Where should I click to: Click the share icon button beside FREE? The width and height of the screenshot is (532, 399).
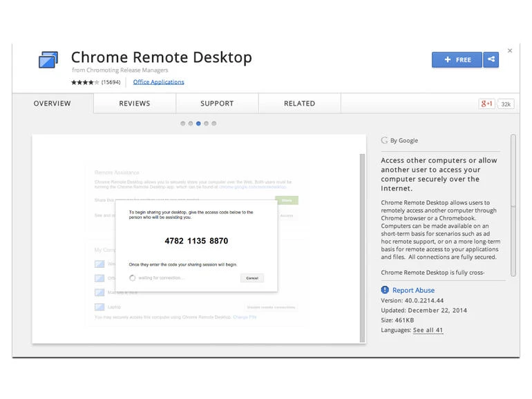491,60
